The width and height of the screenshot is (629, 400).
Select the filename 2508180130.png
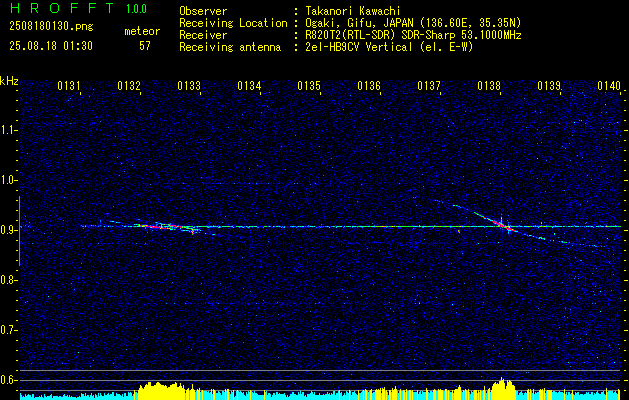point(51,27)
